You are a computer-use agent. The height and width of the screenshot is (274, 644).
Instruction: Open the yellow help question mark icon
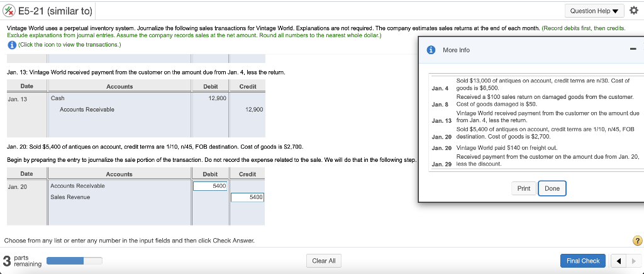tap(638, 240)
